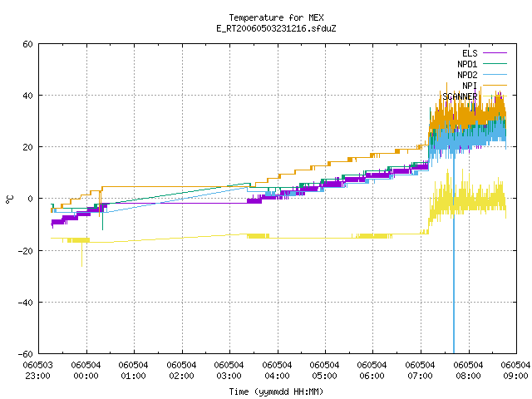Image resolution: width=532 pixels, height=399 pixels.
Task: Click the orange NPI legend line sample
Action: click(495, 85)
